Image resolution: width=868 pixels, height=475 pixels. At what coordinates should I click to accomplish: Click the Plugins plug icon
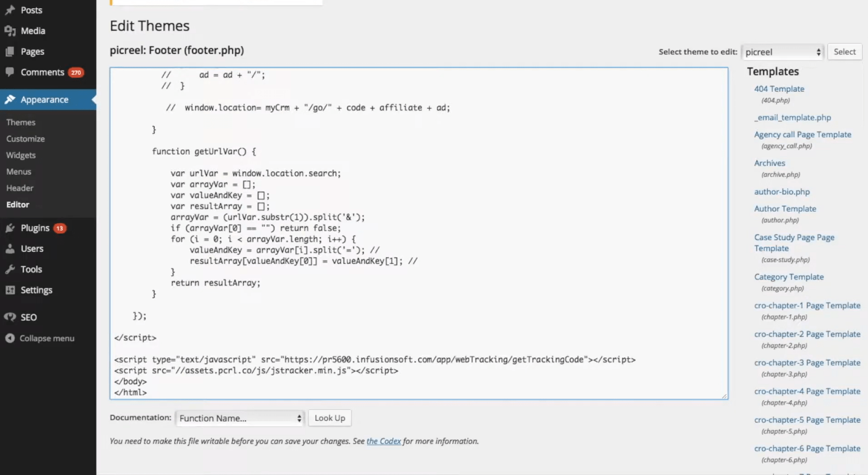coord(10,228)
